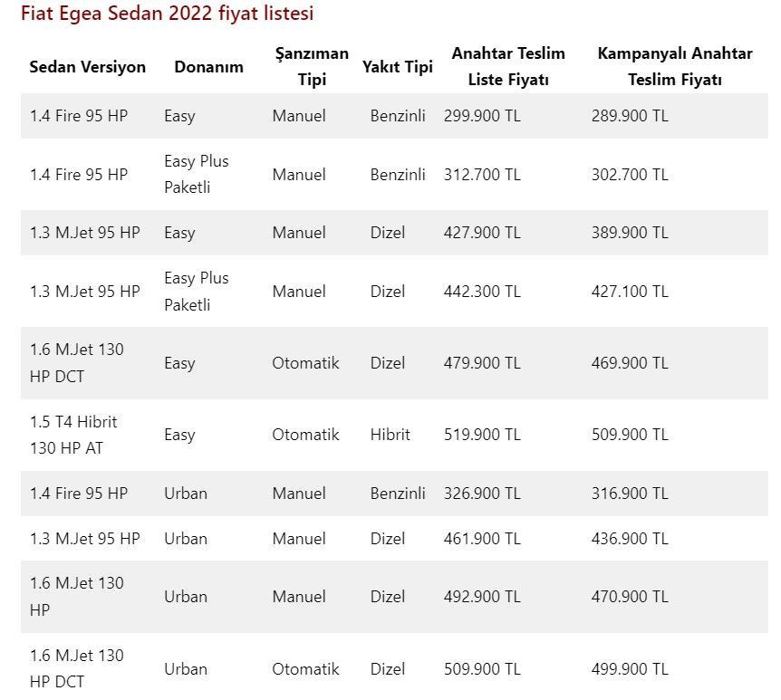Click the 'Donanım' column header
781x700 pixels.
[x=208, y=67]
